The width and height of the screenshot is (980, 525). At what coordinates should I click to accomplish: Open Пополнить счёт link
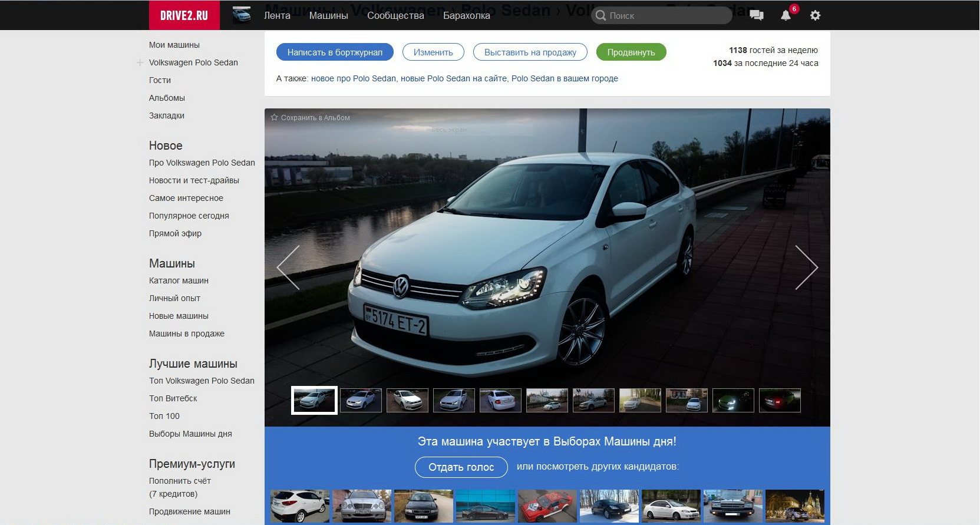click(180, 481)
